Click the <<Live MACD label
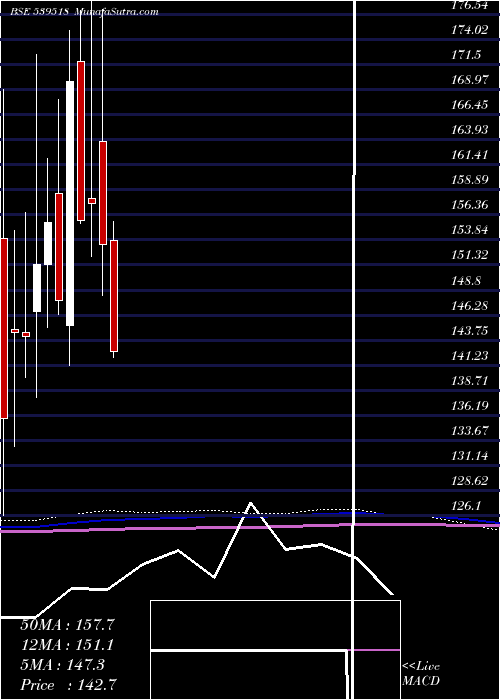The height and width of the screenshot is (700, 500). point(421,674)
